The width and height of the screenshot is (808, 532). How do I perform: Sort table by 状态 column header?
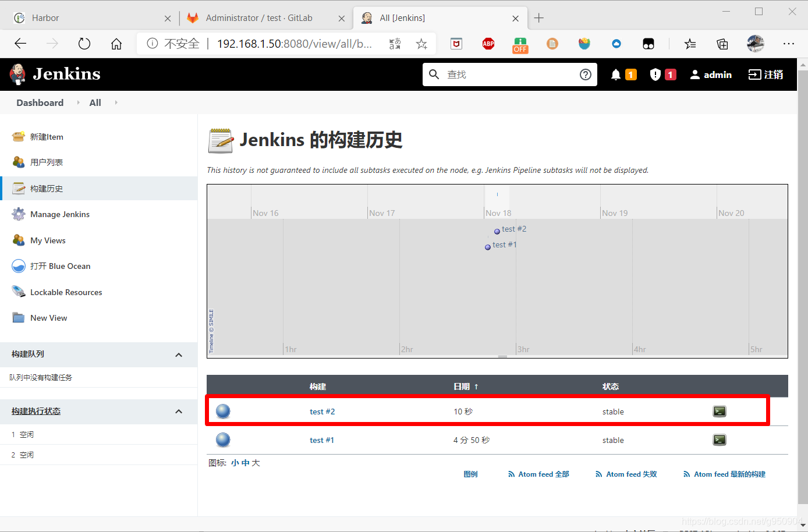click(x=611, y=386)
